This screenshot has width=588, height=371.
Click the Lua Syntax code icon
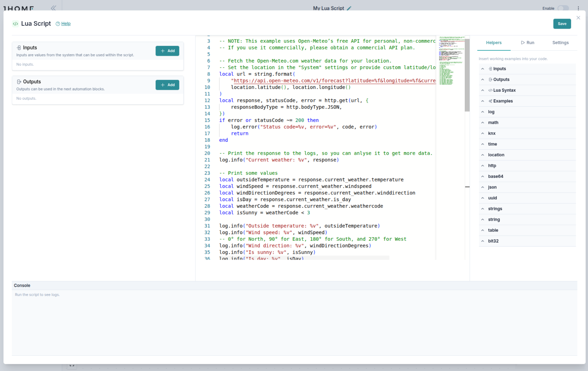tap(490, 90)
